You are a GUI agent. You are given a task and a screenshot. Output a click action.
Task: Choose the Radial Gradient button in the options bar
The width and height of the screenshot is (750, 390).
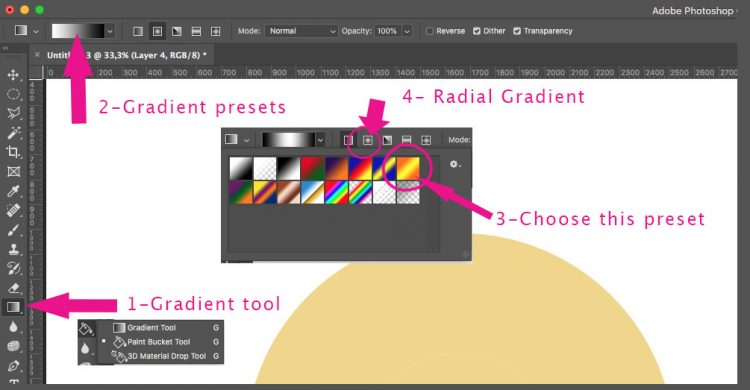coord(157,31)
